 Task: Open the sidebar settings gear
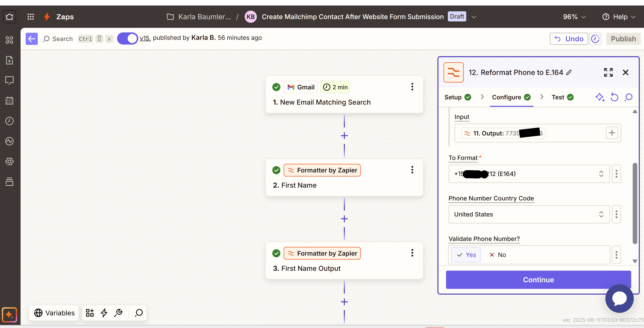tap(9, 161)
